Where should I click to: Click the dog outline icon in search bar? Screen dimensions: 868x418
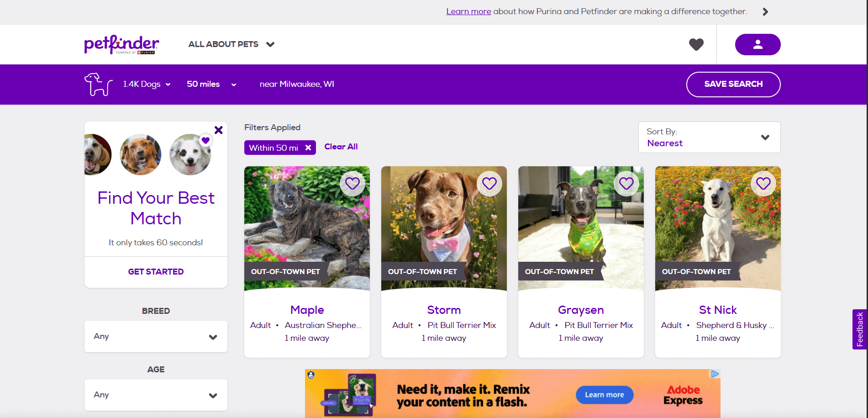click(x=98, y=85)
